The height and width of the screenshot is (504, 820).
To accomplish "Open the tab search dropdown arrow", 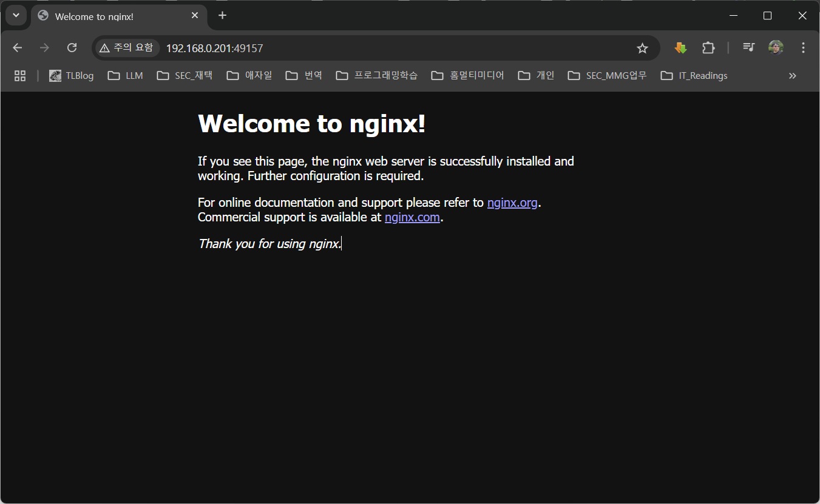I will point(16,15).
